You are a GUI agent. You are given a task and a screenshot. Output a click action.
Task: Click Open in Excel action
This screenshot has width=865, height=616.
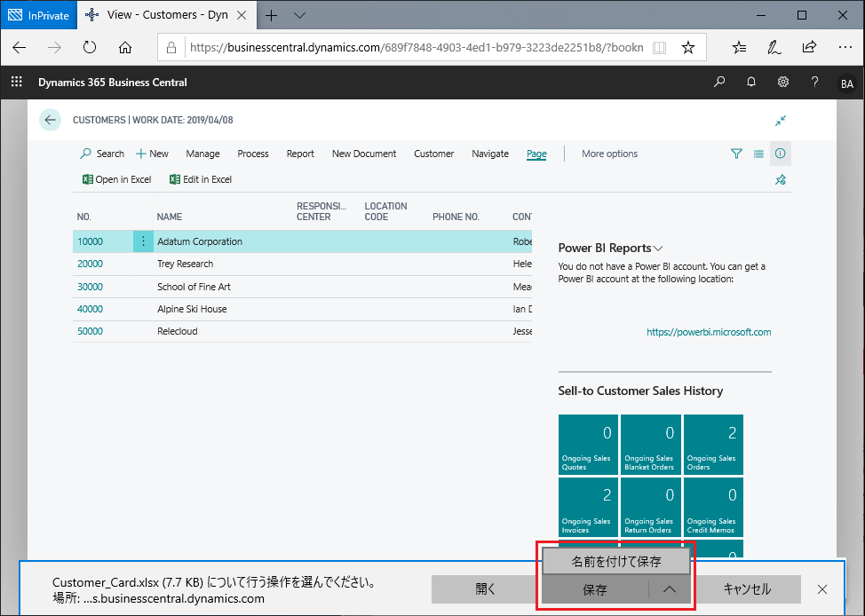117,179
